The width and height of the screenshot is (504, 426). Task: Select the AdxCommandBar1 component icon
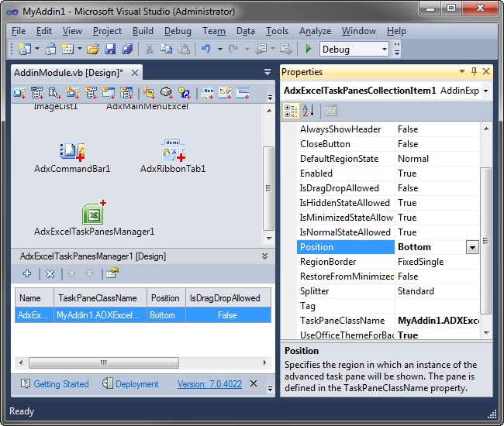click(72, 152)
